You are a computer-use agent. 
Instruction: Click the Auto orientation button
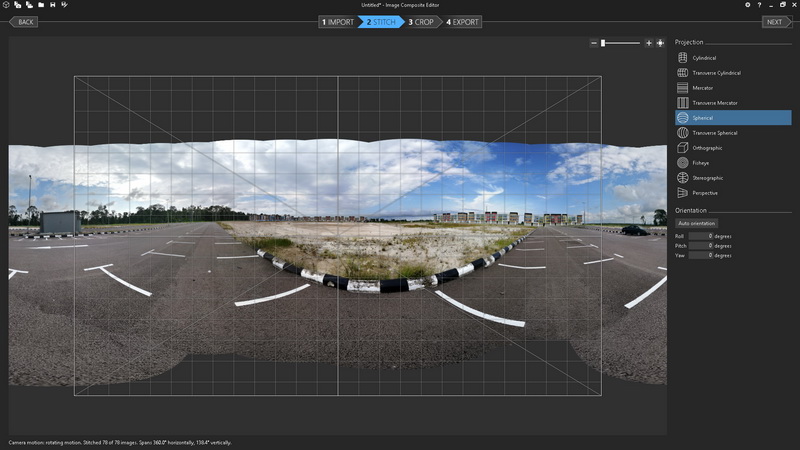click(x=696, y=223)
